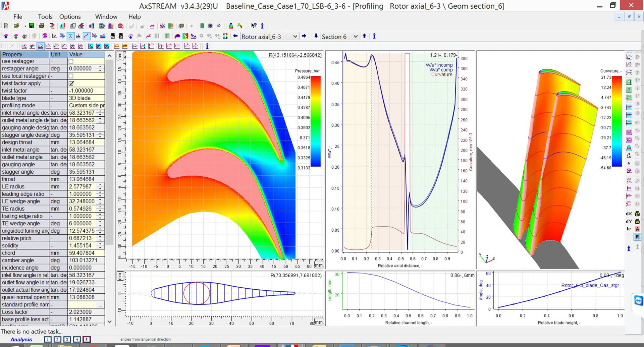Image resolution: width=644 pixels, height=347 pixels.
Task: Open the Tools menu
Action: (45, 16)
